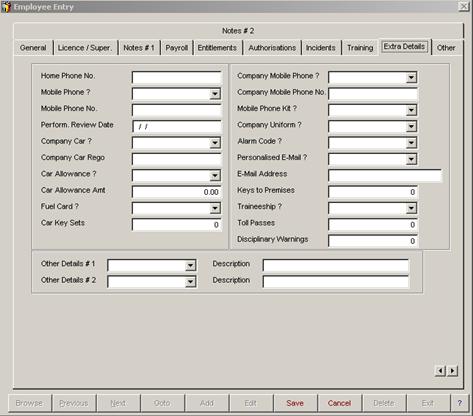
Task: Click the Browse button
Action: click(29, 403)
